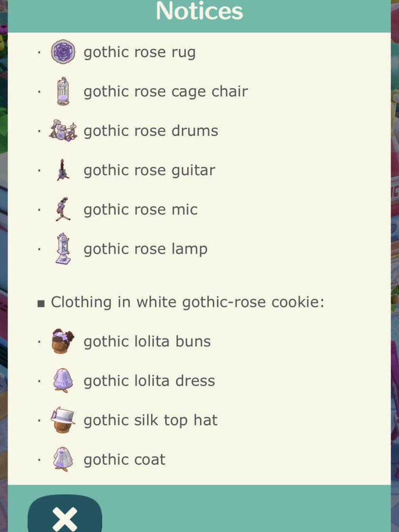Click the gothic coat icon
Image resolution: width=399 pixels, height=532 pixels.
click(x=63, y=459)
